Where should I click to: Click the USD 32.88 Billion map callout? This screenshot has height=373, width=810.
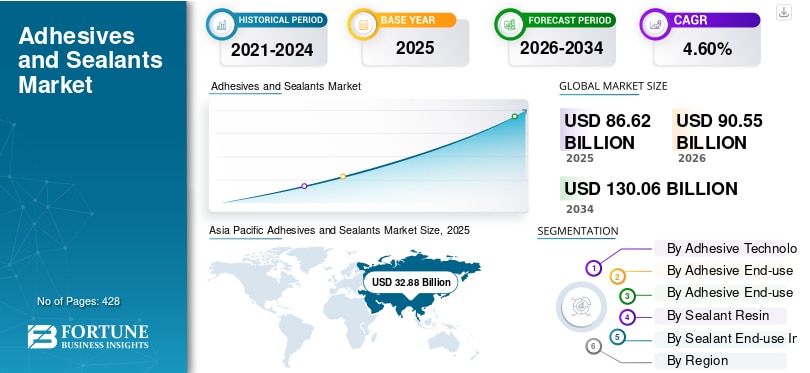(x=411, y=282)
